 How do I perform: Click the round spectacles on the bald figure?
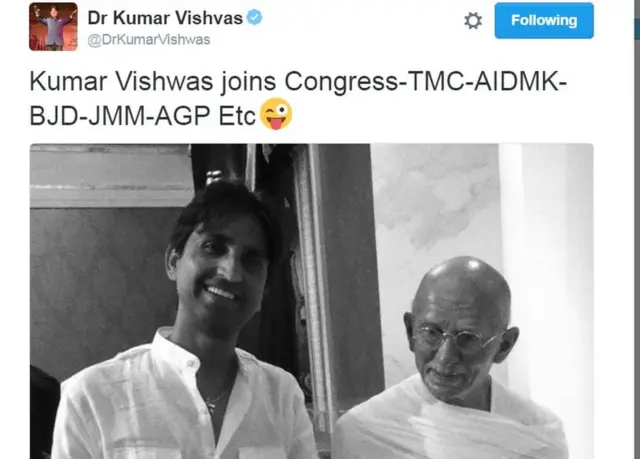pyautogui.click(x=453, y=337)
